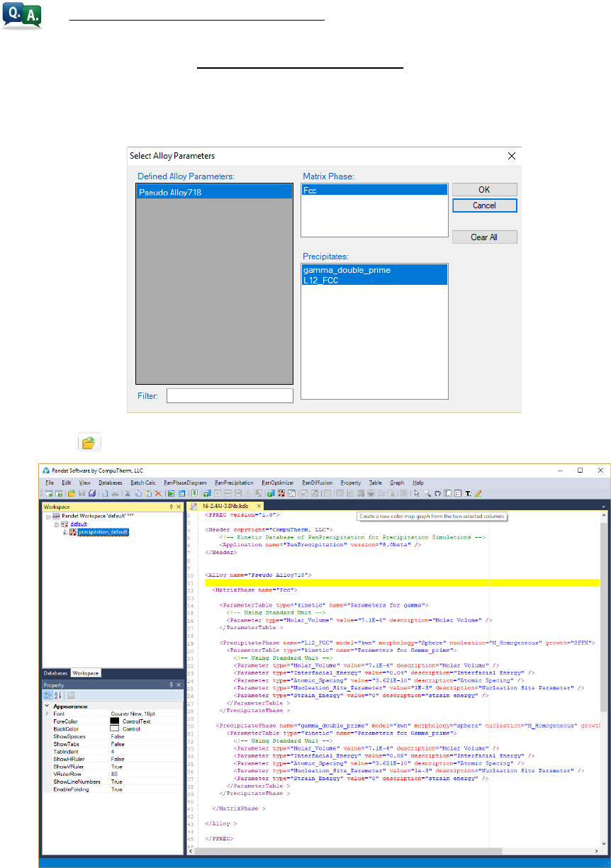
Task: Sort Property panel alphabetically
Action: (x=57, y=696)
